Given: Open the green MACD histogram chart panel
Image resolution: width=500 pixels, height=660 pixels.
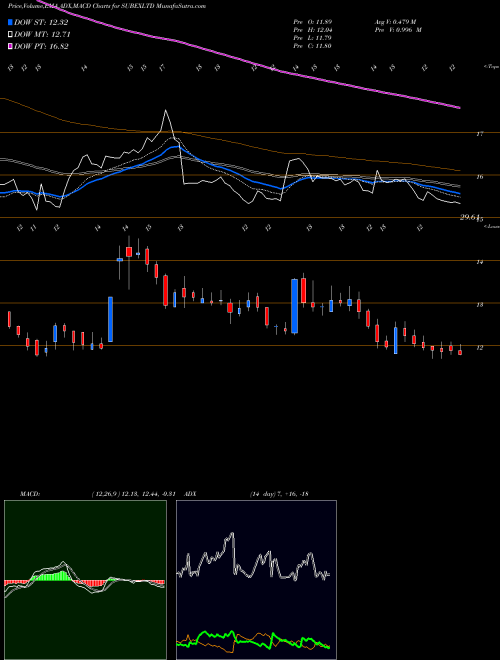Looking at the screenshot, I should click(x=85, y=580).
